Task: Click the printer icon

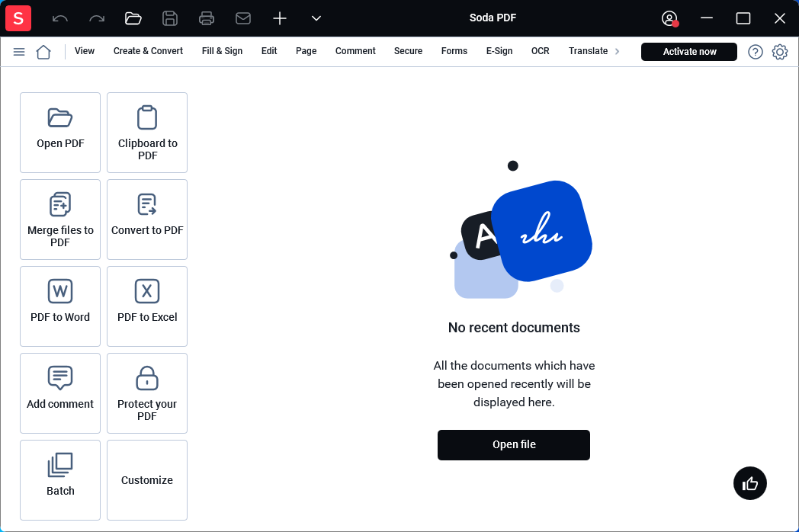Action: 207,18
